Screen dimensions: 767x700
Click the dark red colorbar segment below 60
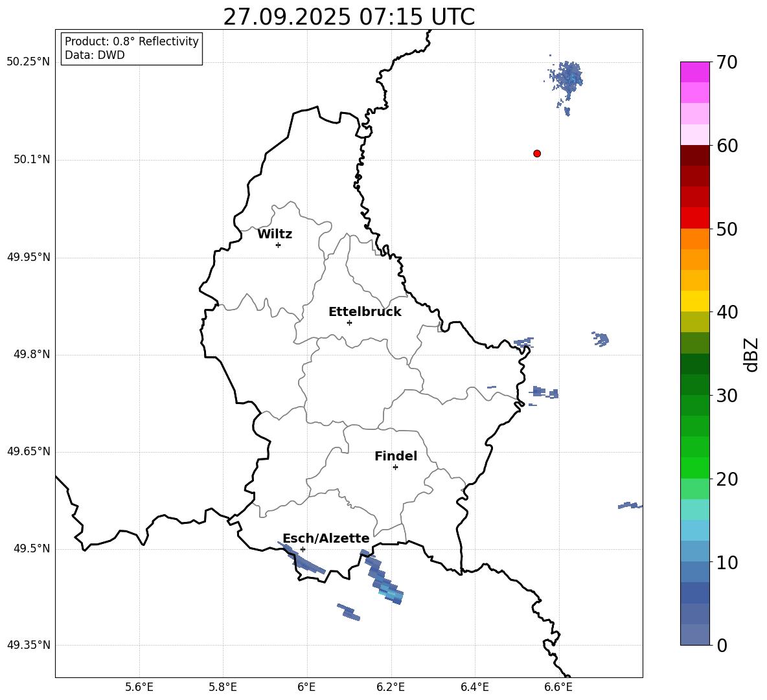point(694,155)
